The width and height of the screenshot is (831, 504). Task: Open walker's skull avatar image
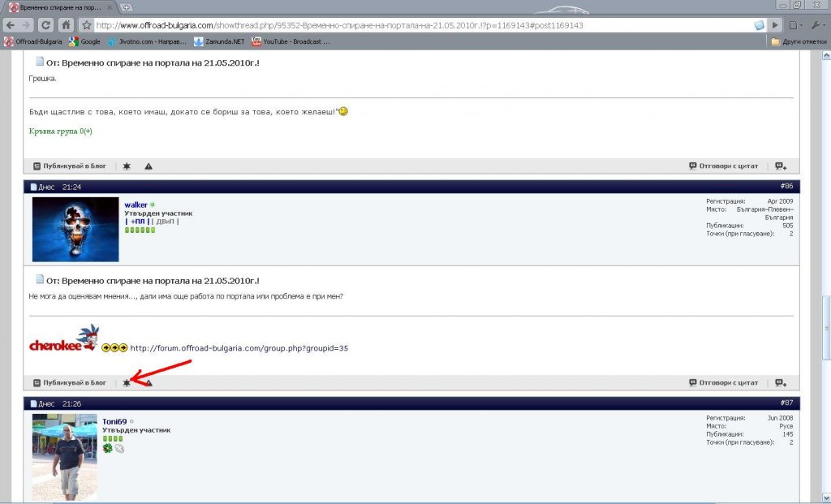pyautogui.click(x=75, y=229)
